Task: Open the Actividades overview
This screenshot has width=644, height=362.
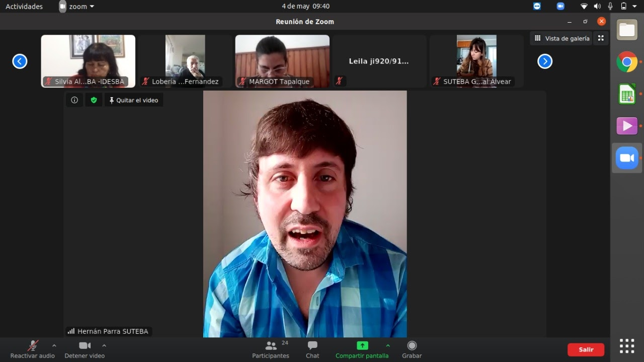Action: tap(24, 7)
